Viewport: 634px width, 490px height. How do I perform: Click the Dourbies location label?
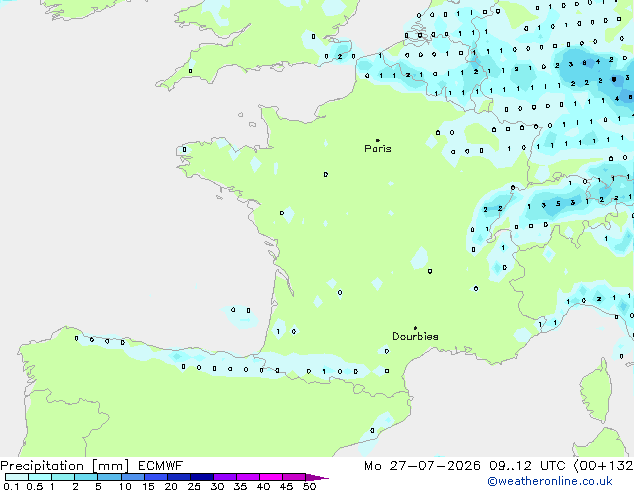(x=415, y=336)
